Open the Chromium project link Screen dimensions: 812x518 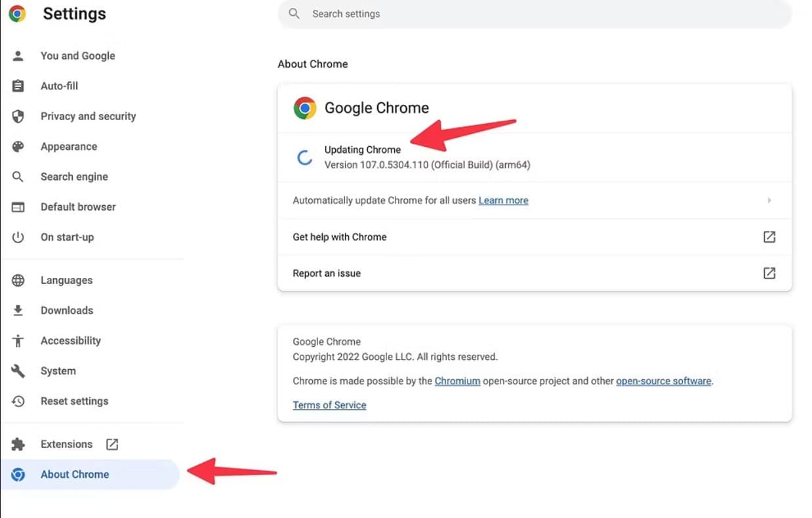tap(457, 381)
